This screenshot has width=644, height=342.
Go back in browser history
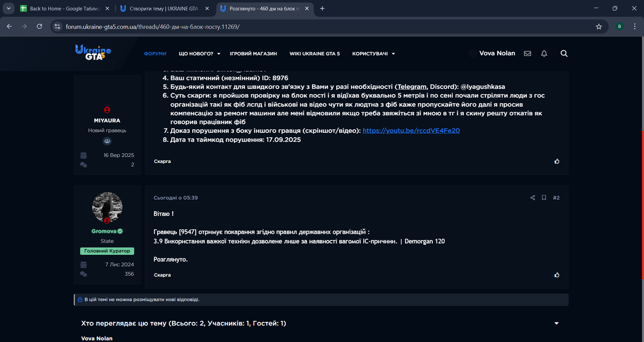(9, 27)
